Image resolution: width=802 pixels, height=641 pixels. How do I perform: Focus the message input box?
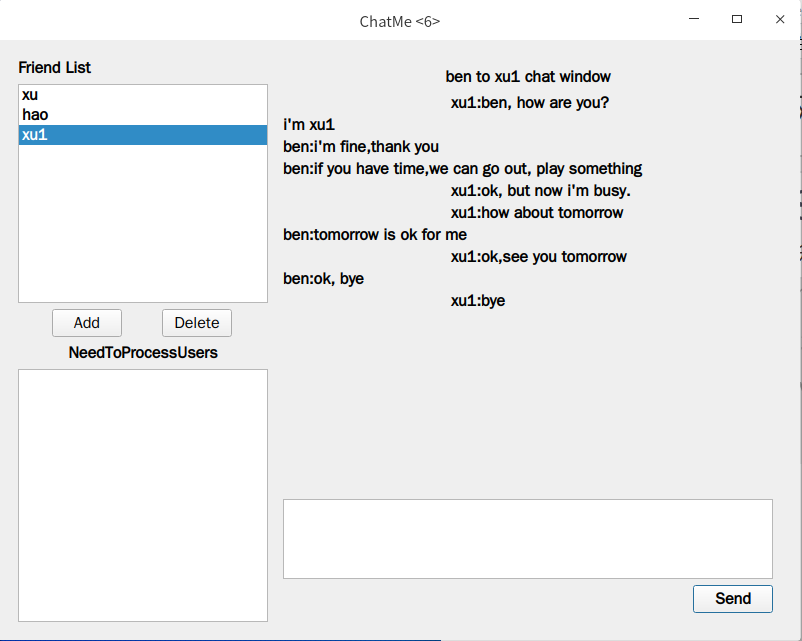pos(528,539)
